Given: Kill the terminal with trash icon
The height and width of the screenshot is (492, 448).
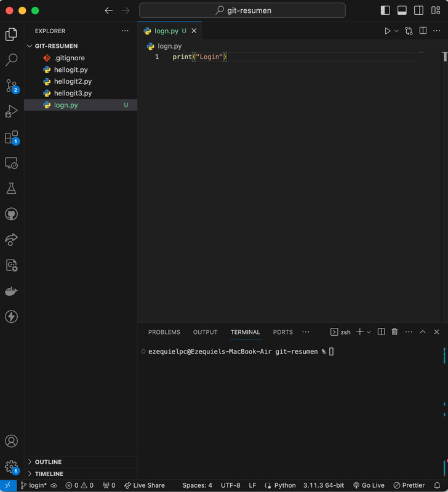Looking at the screenshot, I should pos(394,331).
